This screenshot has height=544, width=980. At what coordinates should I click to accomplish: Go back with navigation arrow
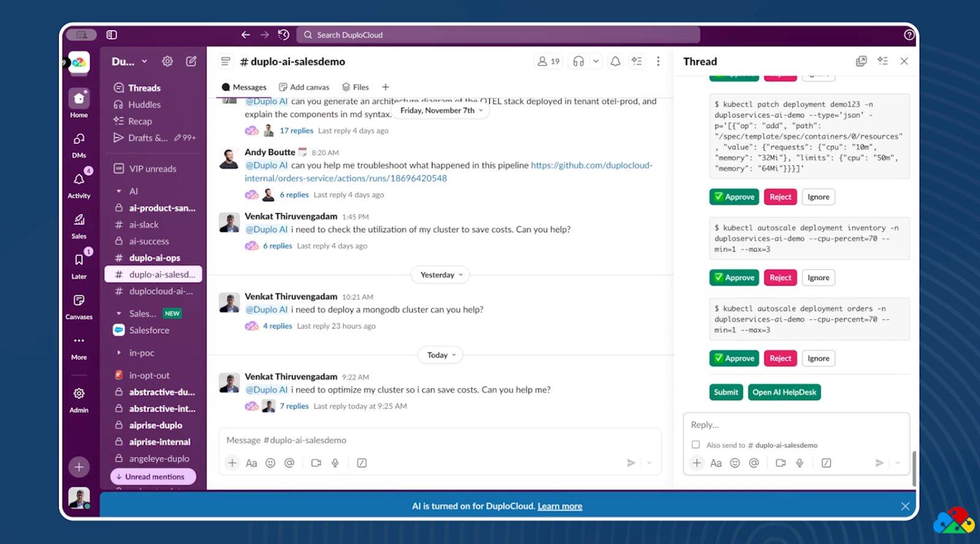[246, 35]
